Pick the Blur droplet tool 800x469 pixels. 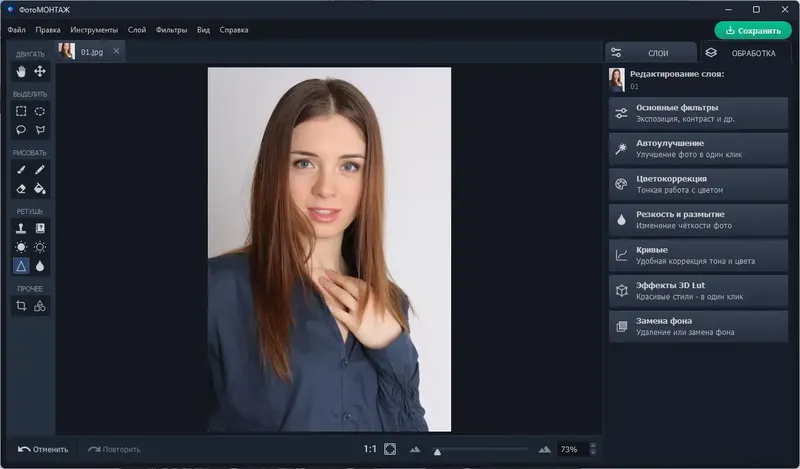[40, 266]
